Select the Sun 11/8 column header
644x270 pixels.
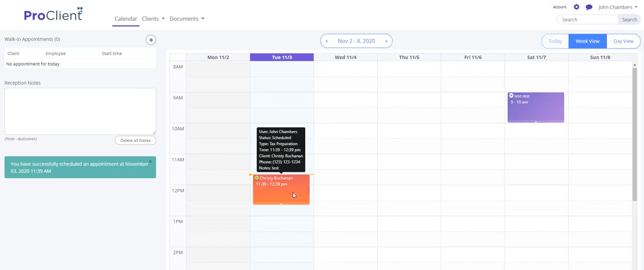click(600, 58)
